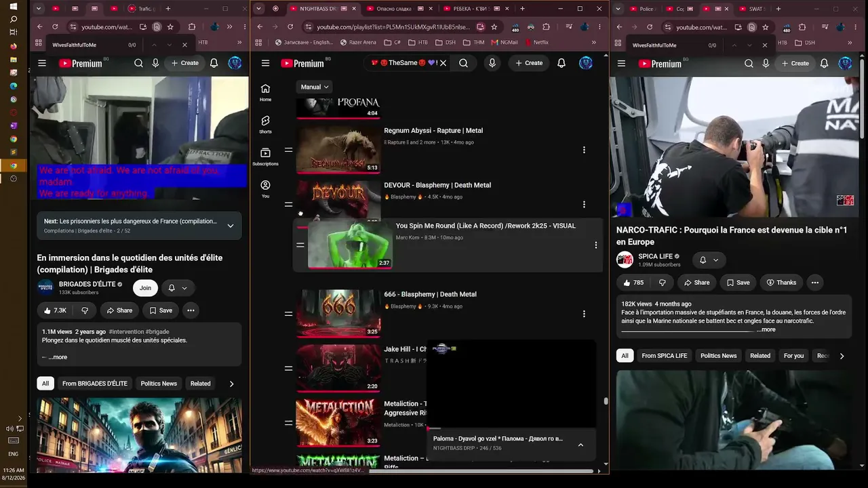Select the Related chip in the left window
The image size is (868, 488).
point(200,384)
